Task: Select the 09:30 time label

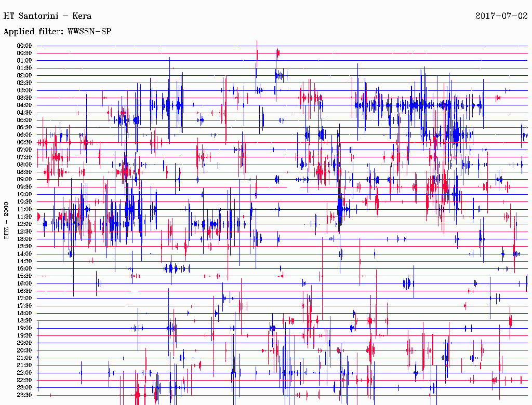Action: (x=24, y=187)
